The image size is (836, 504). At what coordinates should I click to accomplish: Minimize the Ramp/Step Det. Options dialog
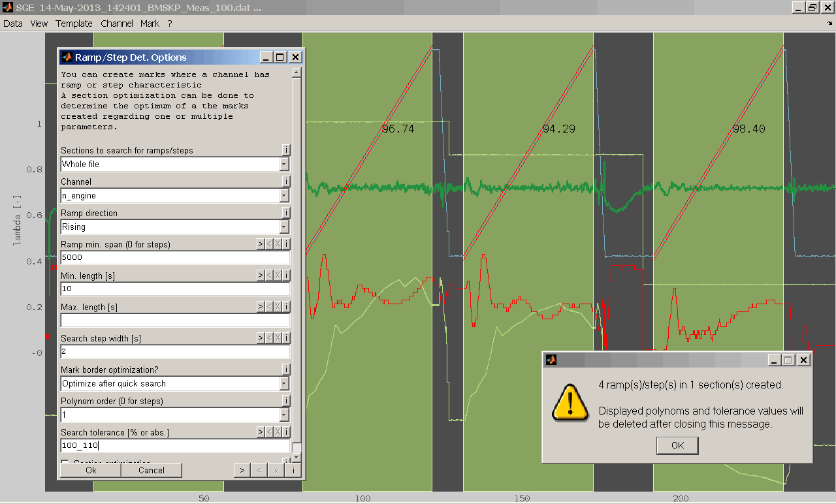point(266,57)
